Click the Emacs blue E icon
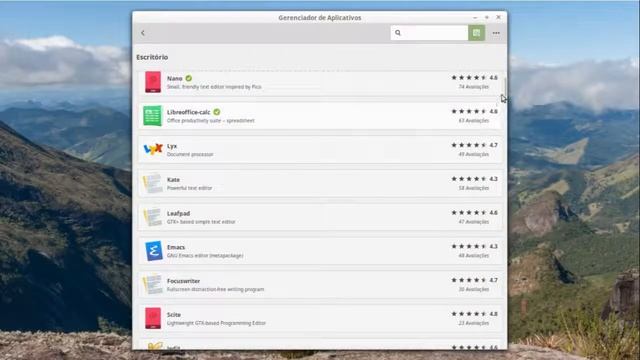Viewport: 640px width, 360px height. [x=153, y=251]
